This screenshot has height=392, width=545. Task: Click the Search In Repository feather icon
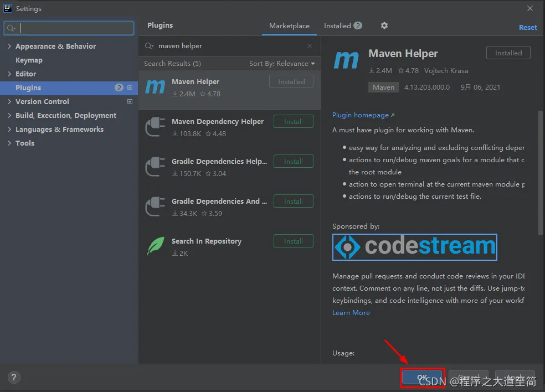pyautogui.click(x=156, y=246)
